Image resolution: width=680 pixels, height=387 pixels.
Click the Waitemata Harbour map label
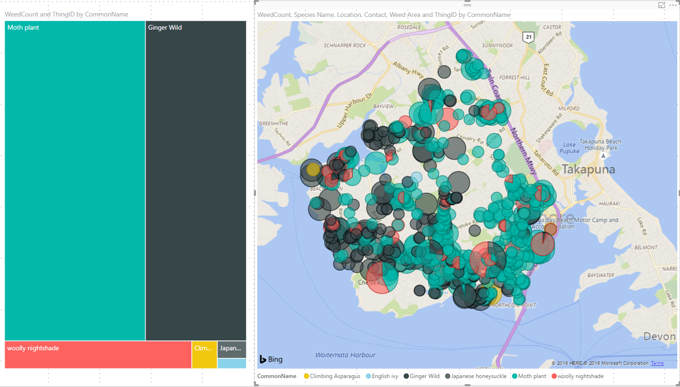pos(345,355)
